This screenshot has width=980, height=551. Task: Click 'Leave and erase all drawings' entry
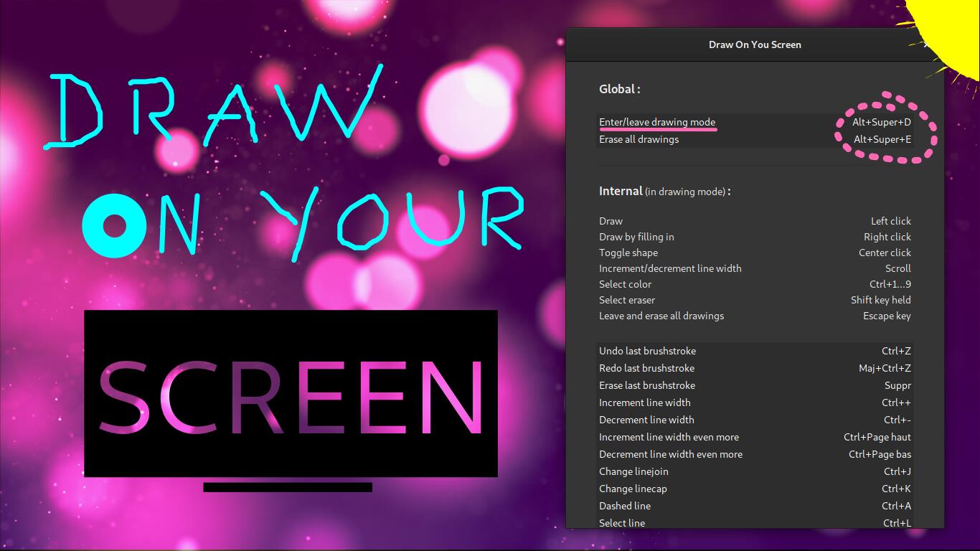coord(661,316)
